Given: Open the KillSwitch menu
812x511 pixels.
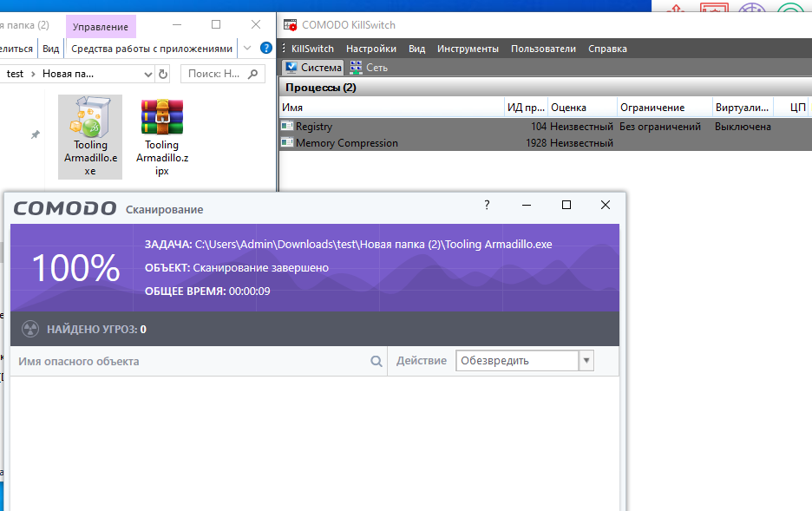Looking at the screenshot, I should click(312, 49).
